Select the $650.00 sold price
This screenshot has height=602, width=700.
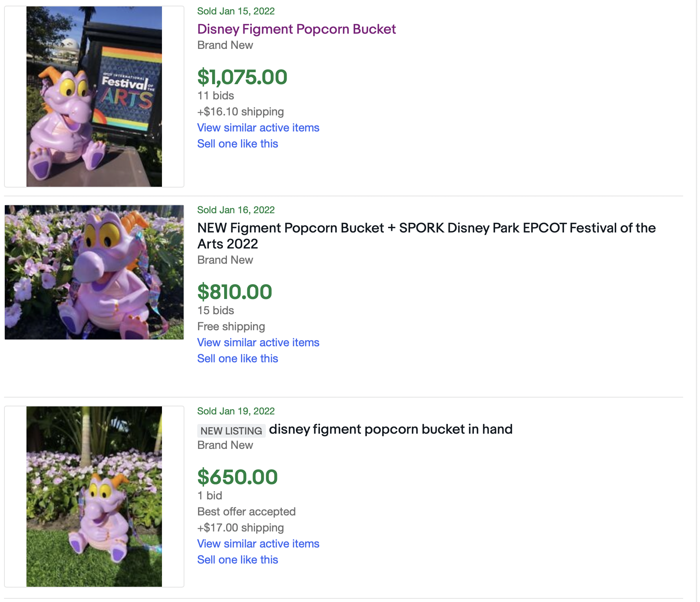(x=236, y=477)
